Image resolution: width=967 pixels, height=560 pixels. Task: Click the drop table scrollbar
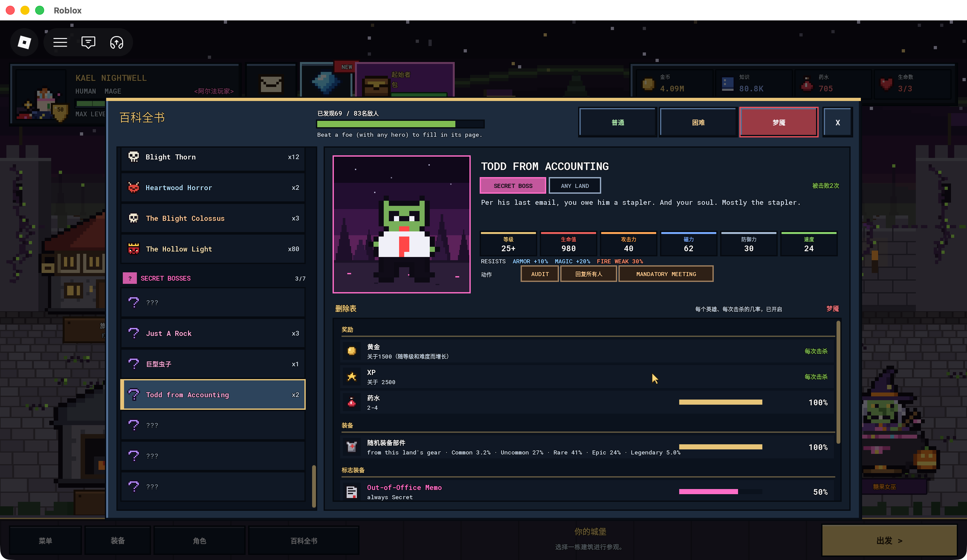838,382
